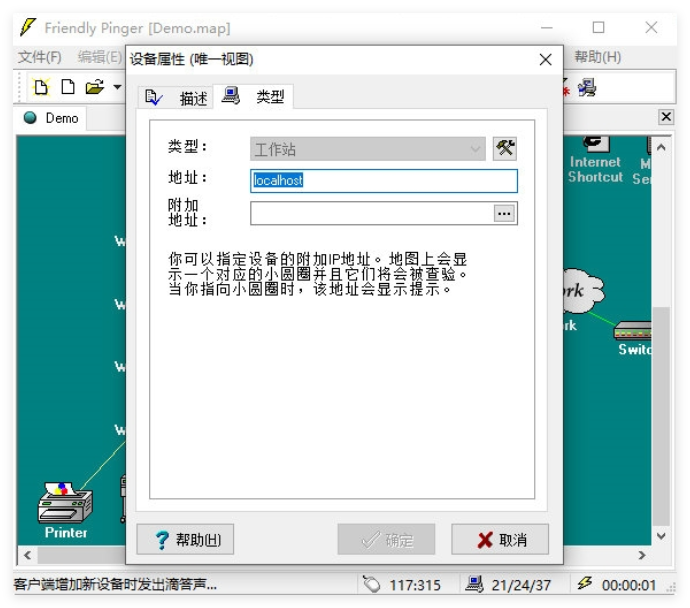Select the Printer device on map
This screenshot has height=608, width=690.
(x=66, y=510)
